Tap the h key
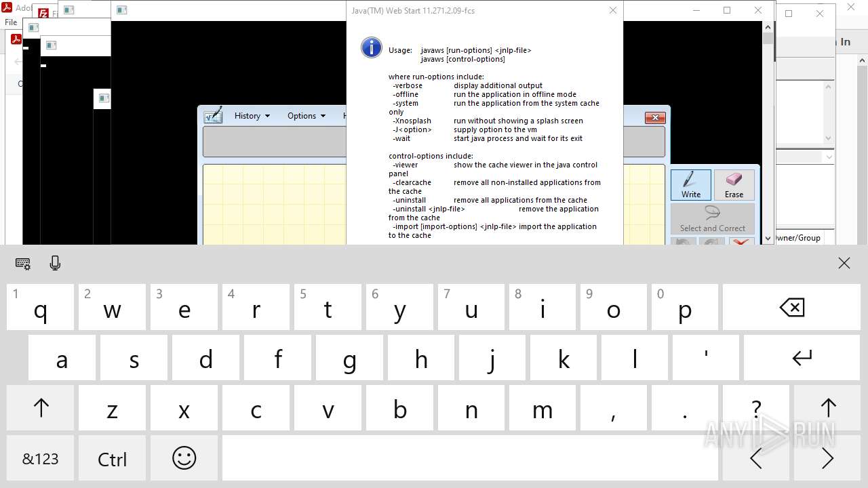 (x=421, y=358)
